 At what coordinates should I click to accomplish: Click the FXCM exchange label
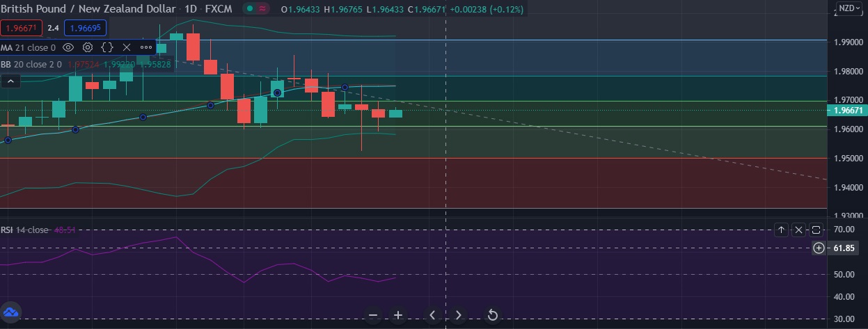coord(219,9)
